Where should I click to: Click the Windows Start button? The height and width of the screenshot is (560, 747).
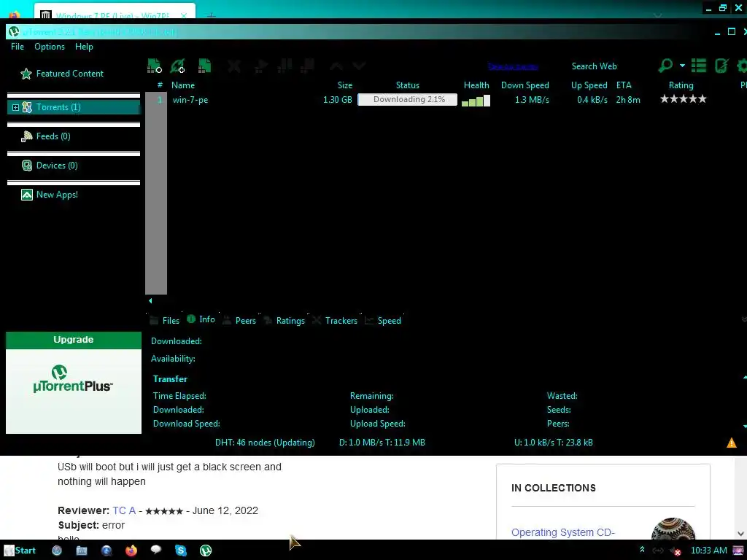tap(20, 551)
